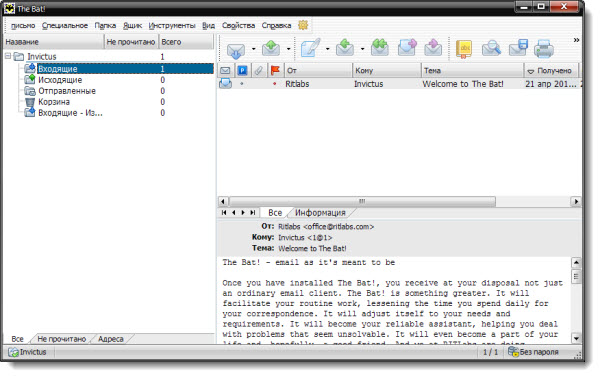Image resolution: width=600 pixels, height=377 pixels.
Task: Click the blue P parked column header
Action: (242, 70)
